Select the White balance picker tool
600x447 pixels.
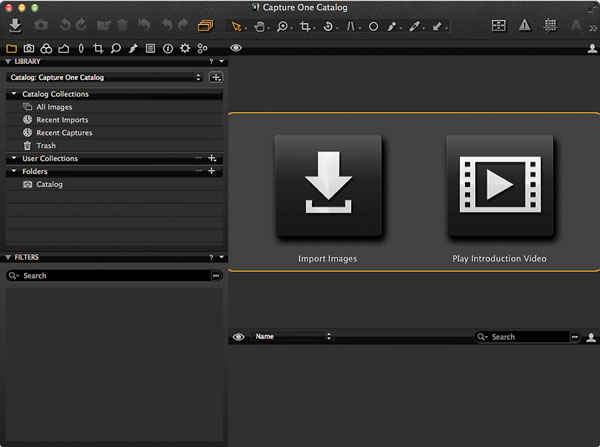[414, 26]
